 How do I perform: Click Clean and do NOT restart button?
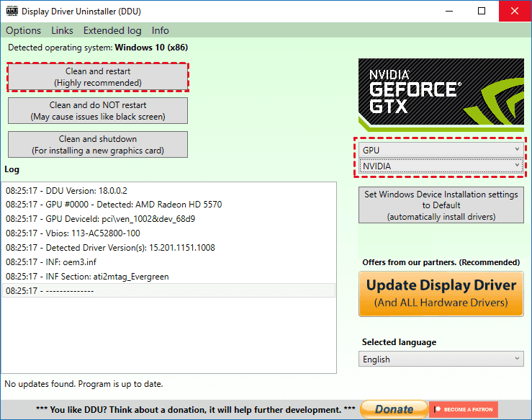(x=98, y=111)
